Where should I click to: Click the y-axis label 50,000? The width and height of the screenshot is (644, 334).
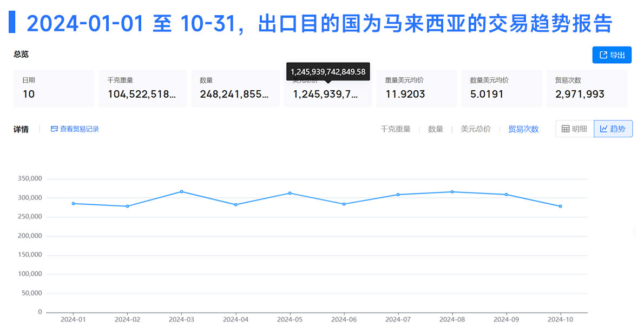click(31, 293)
